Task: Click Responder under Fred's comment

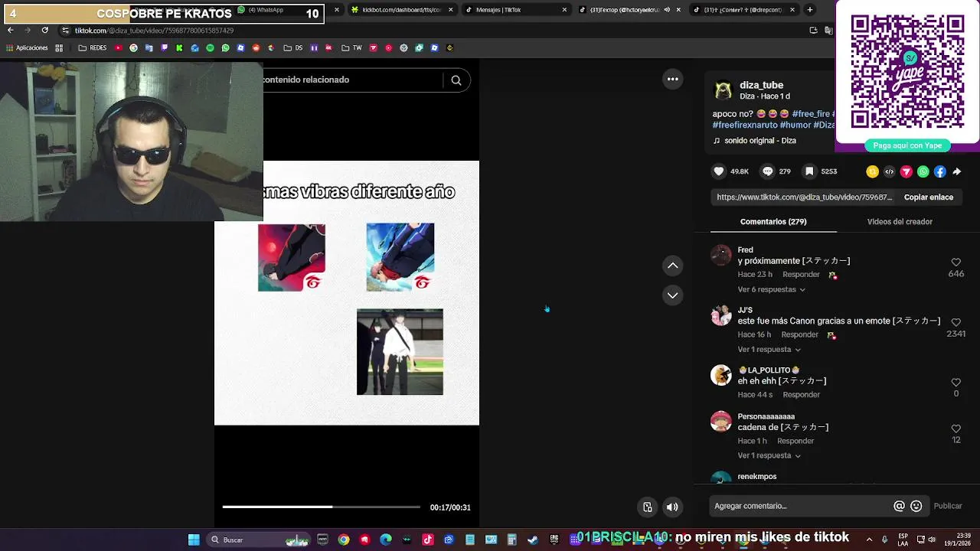Action: [x=801, y=275]
